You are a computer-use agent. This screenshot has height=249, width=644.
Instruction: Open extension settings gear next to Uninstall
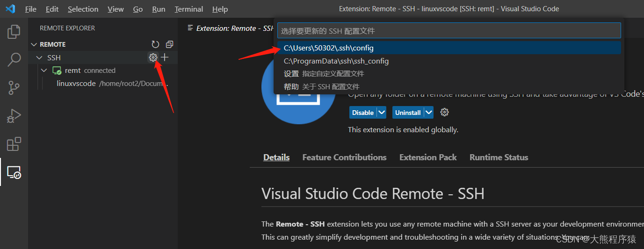pyautogui.click(x=445, y=112)
